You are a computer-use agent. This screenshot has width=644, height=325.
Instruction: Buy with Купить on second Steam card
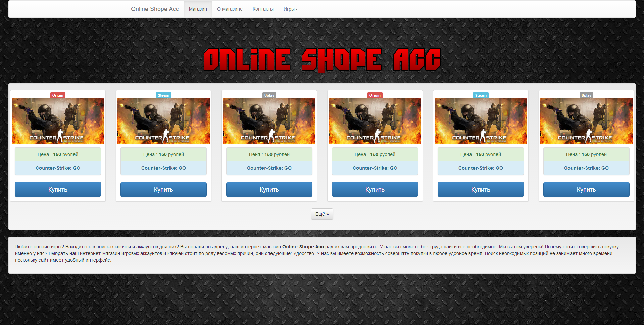pos(481,190)
